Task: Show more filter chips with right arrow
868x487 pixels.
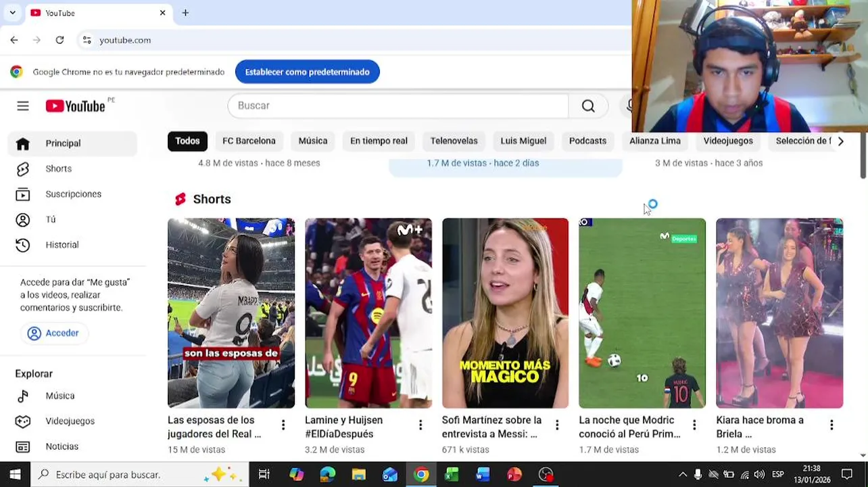Action: point(840,141)
